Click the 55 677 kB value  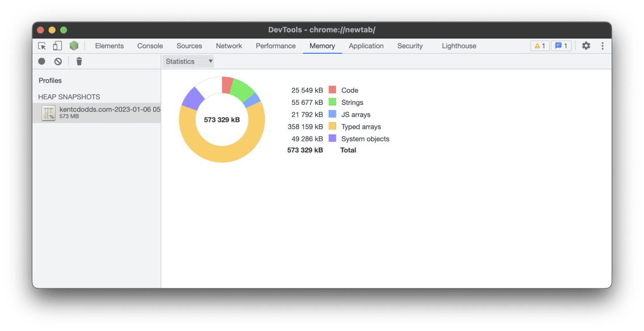(x=307, y=103)
